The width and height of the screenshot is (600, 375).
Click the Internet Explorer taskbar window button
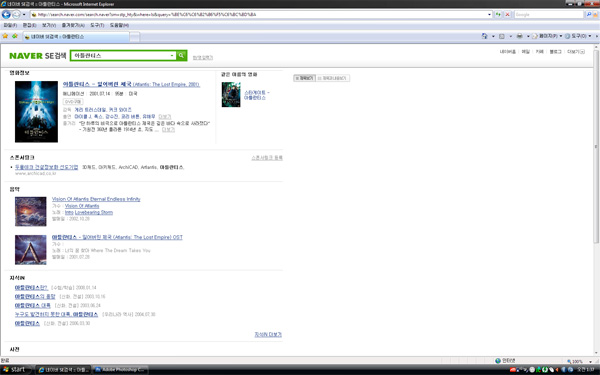coord(64,370)
